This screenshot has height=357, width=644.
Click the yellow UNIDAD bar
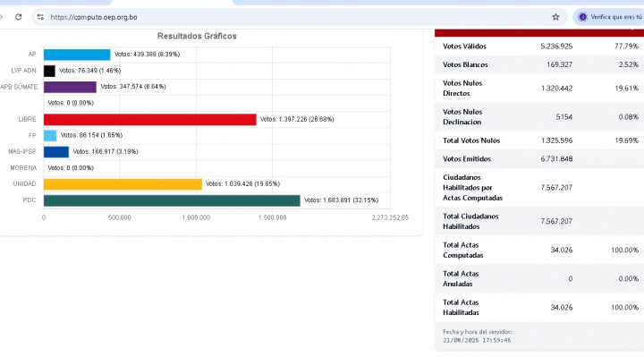(x=123, y=184)
